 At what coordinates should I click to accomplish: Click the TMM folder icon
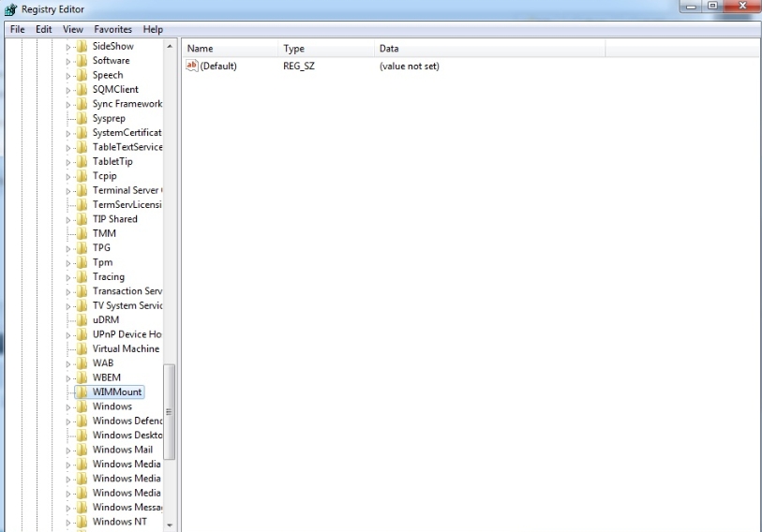pos(82,234)
